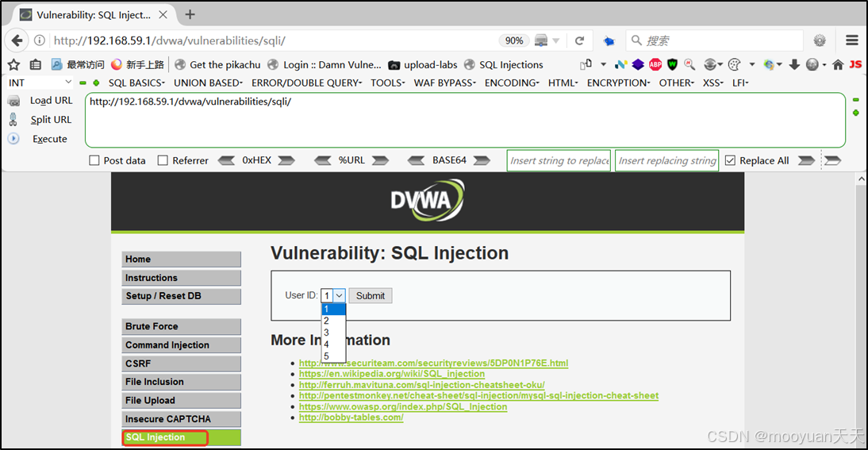Click the Insert replacing string field
Viewport: 868px width, 450px height.
click(667, 160)
